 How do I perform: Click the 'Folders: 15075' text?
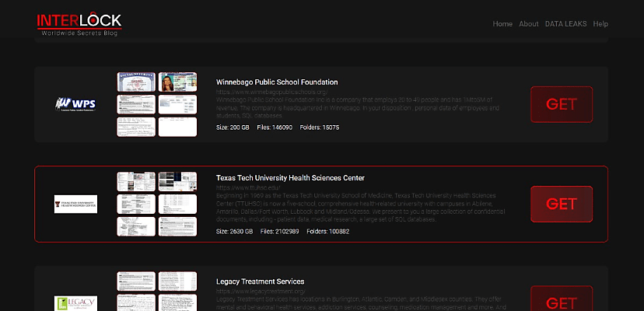coord(320,128)
